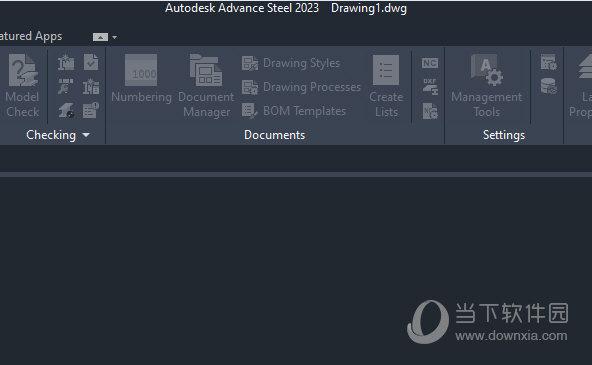Open the Numbering tool
Screen dimensions: 592x365
pos(141,79)
